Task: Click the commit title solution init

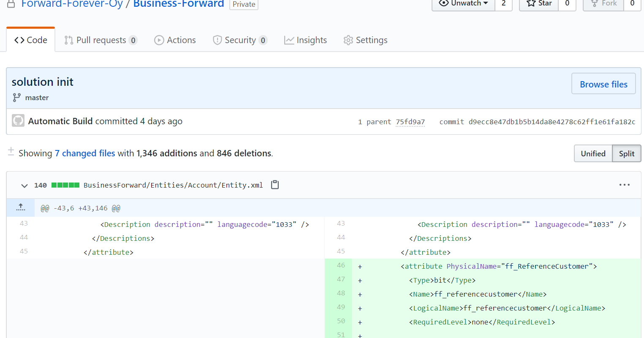Action: (x=42, y=82)
